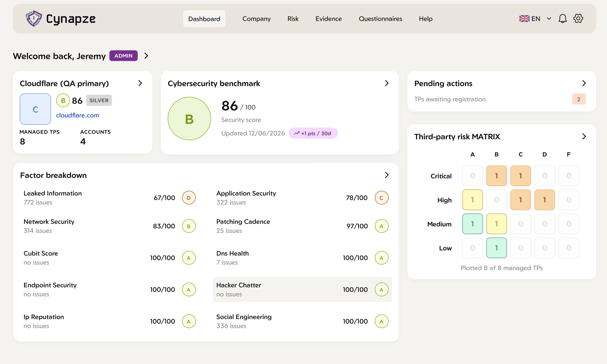Open the Help menu item
607x364 pixels.
coord(426,19)
